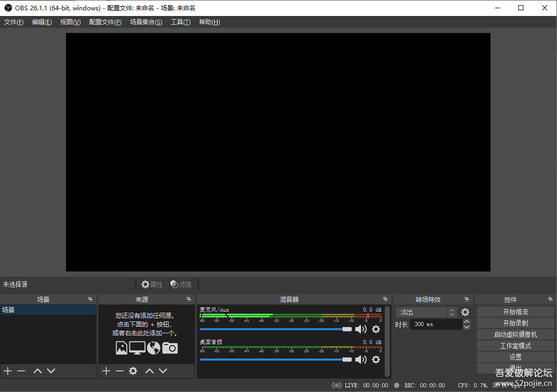The width and height of the screenshot is (557, 392).
Task: Mute the 桌面音频 channel
Action: pos(361,360)
